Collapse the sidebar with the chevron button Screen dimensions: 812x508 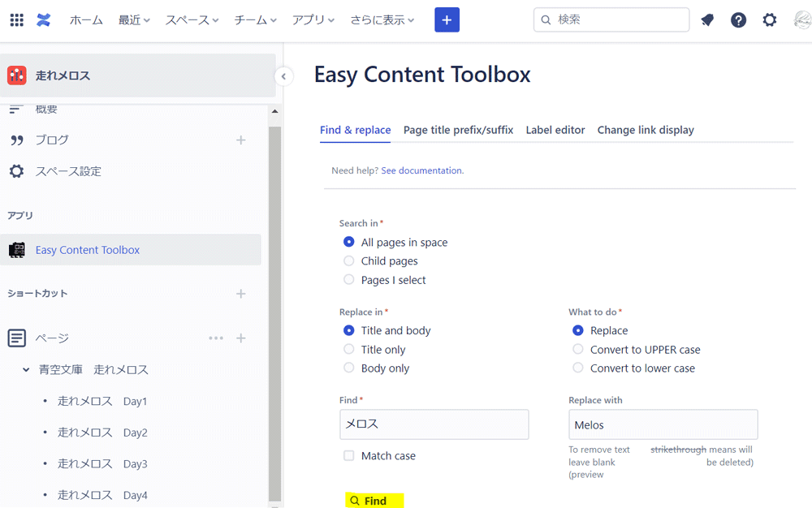point(283,76)
